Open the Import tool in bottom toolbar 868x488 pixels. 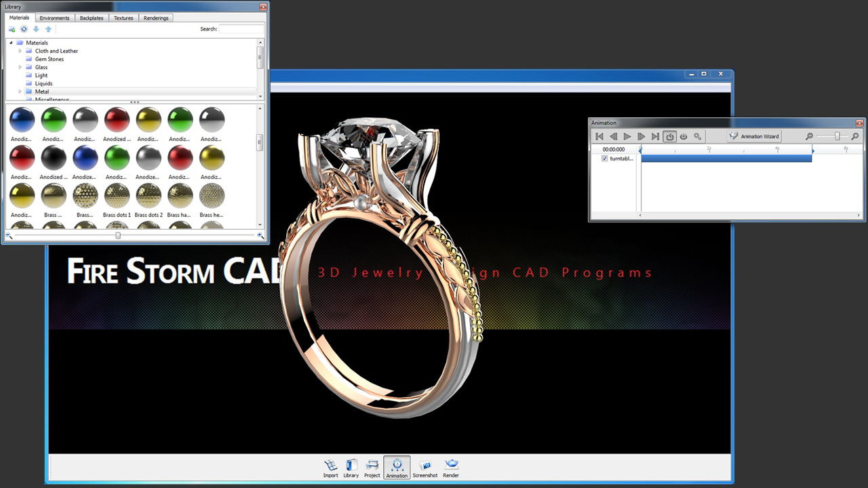click(330, 468)
